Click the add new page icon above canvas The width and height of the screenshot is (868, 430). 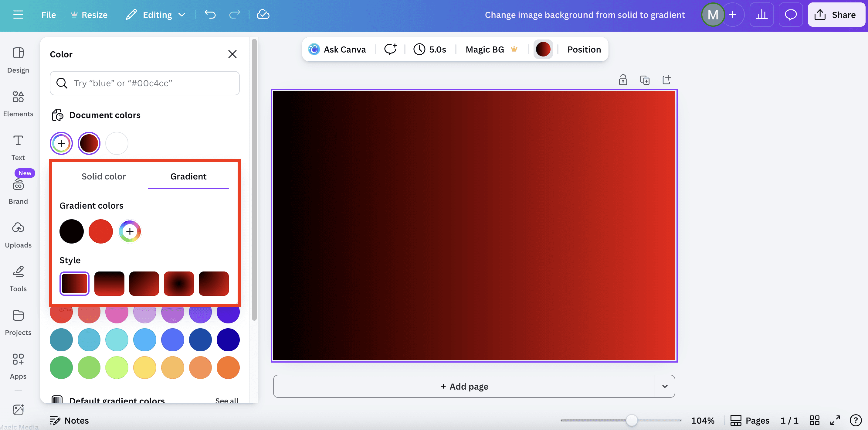(x=666, y=80)
